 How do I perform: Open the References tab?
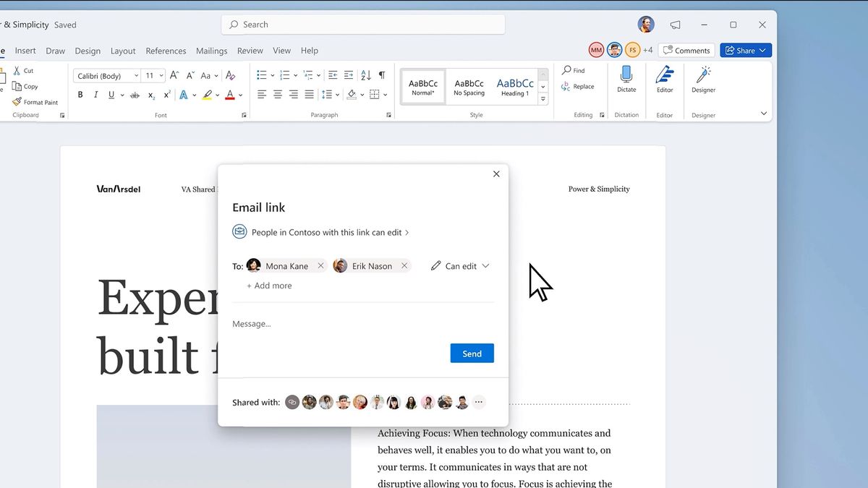[x=166, y=51]
